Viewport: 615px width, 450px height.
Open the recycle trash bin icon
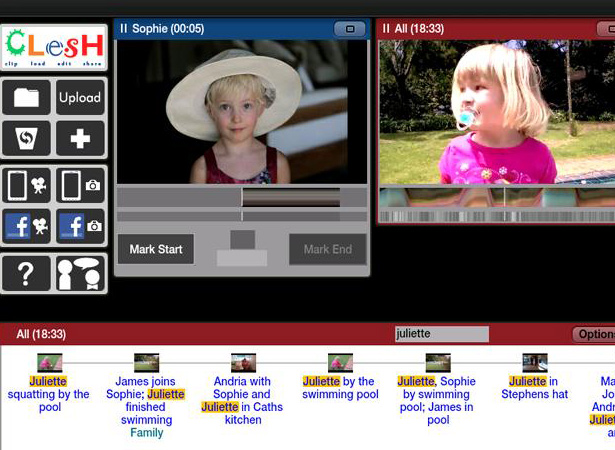(x=26, y=138)
